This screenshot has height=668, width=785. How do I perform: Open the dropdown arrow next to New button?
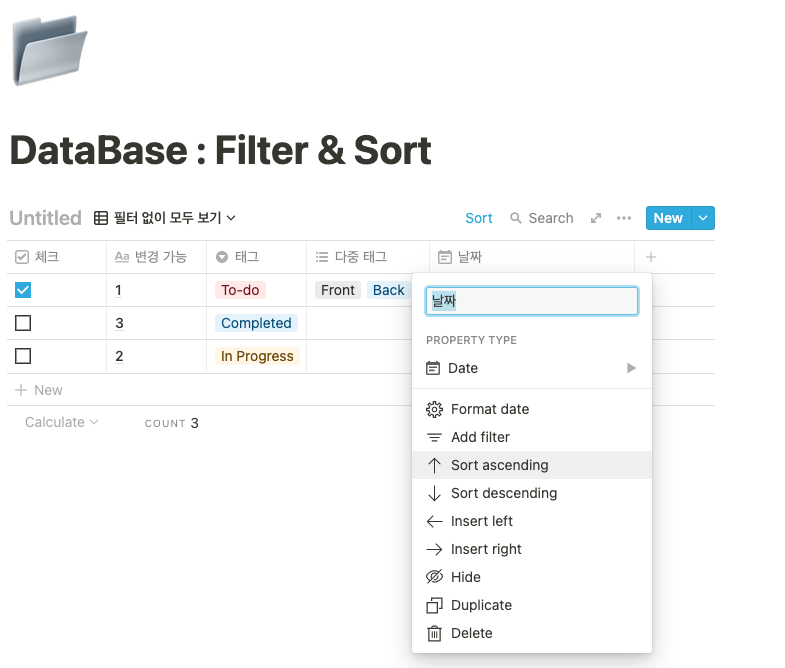coord(703,218)
